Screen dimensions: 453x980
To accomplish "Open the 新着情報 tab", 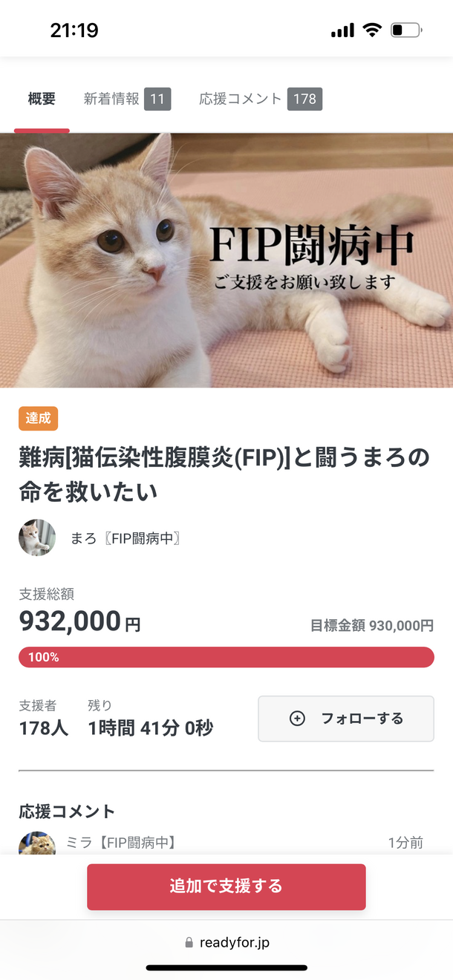I will [127, 99].
